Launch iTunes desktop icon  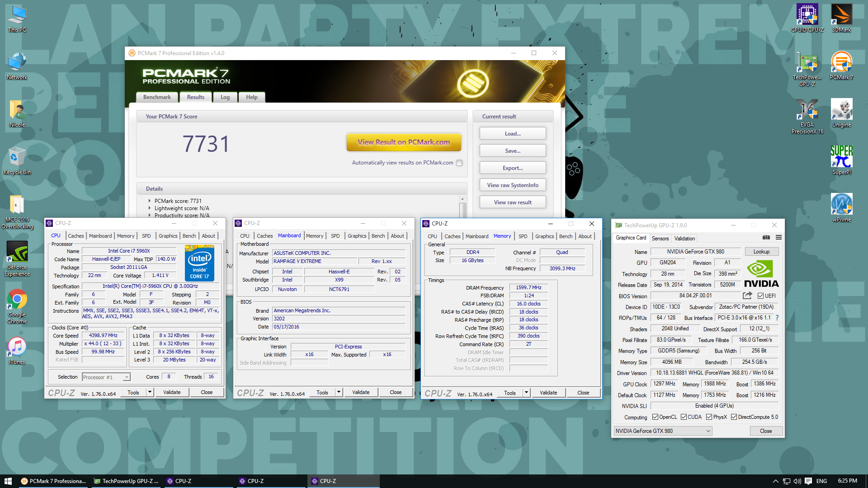[x=17, y=351]
